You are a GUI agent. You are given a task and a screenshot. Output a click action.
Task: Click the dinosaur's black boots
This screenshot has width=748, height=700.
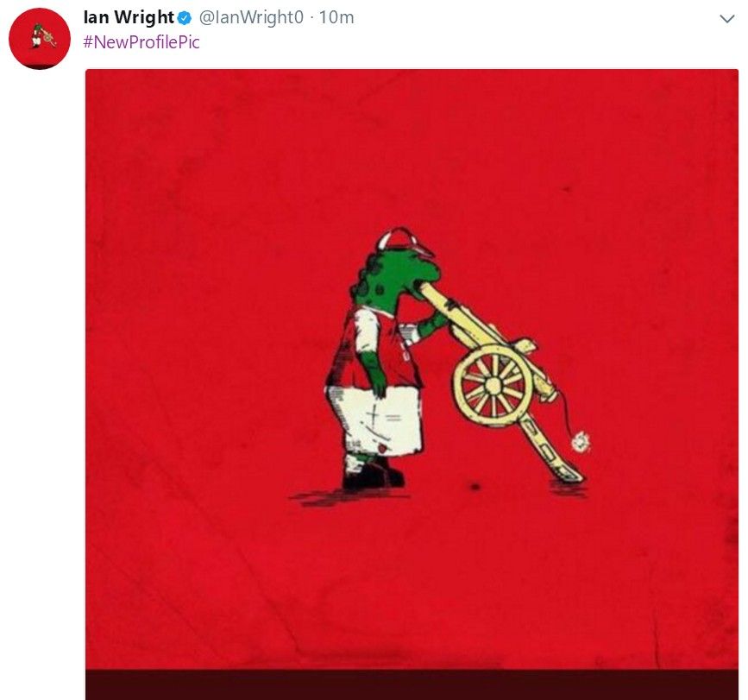coord(373,474)
